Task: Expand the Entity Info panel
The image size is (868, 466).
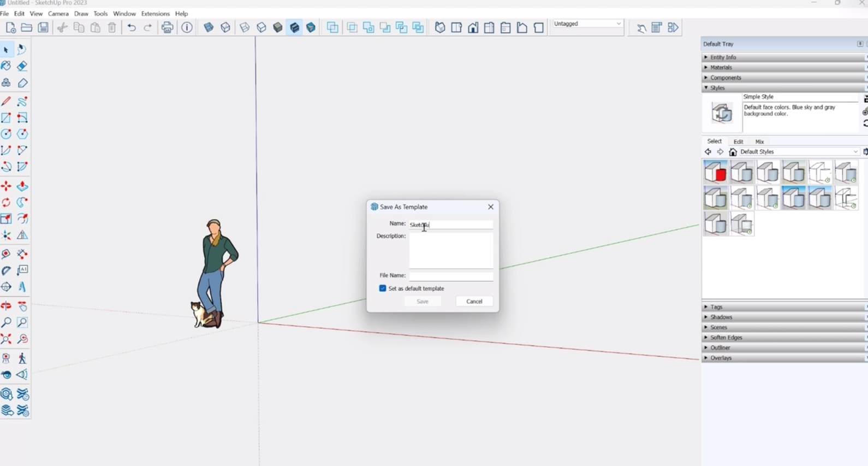Action: click(x=723, y=57)
